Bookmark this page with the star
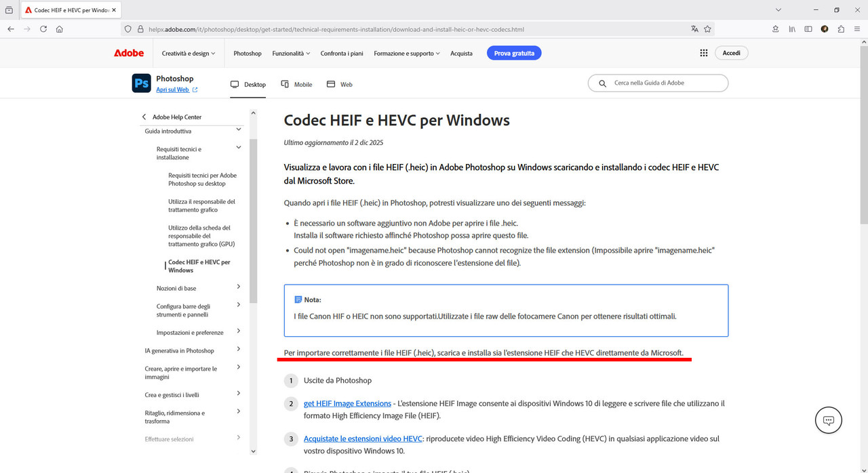 pyautogui.click(x=707, y=29)
